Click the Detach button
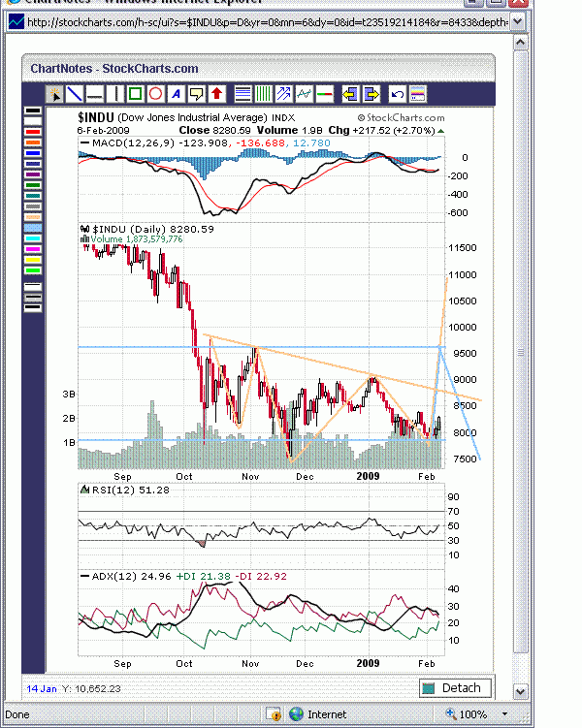 (x=455, y=688)
